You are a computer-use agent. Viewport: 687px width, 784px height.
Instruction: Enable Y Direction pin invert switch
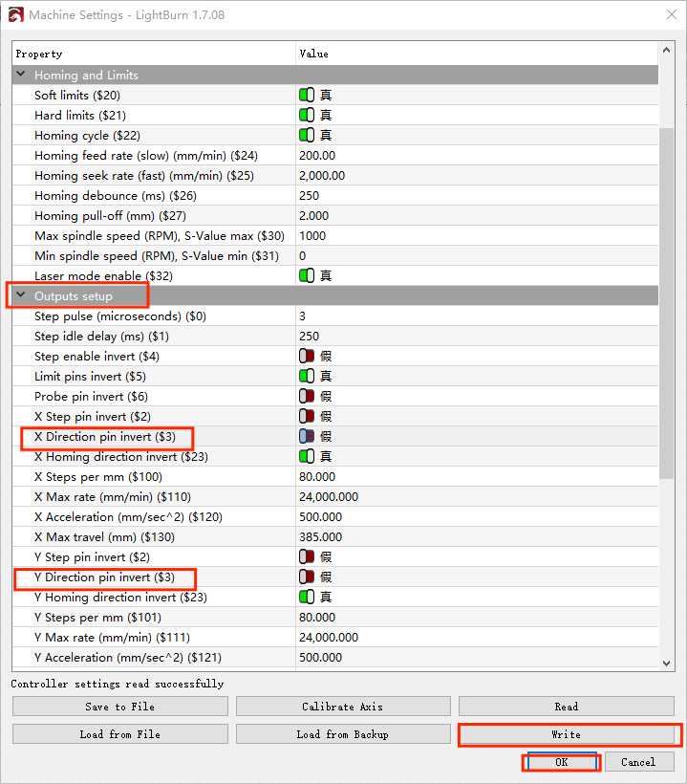point(307,577)
